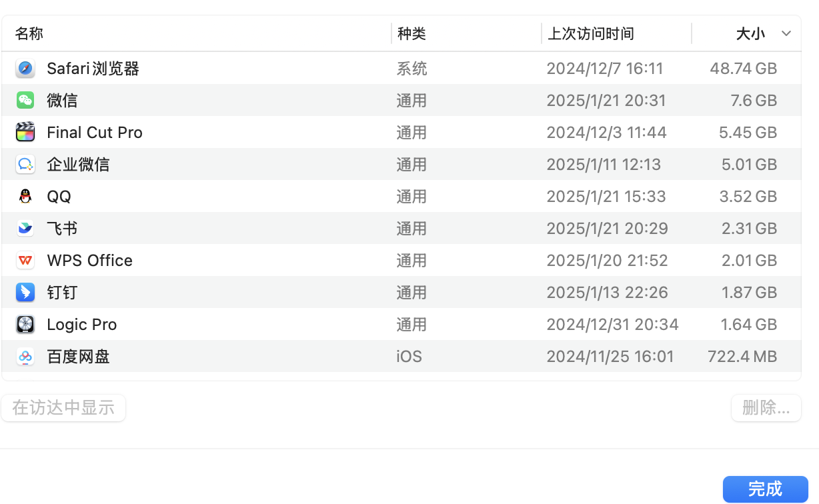
Task: Click the Safari浏览器 compass icon
Action: click(x=25, y=69)
